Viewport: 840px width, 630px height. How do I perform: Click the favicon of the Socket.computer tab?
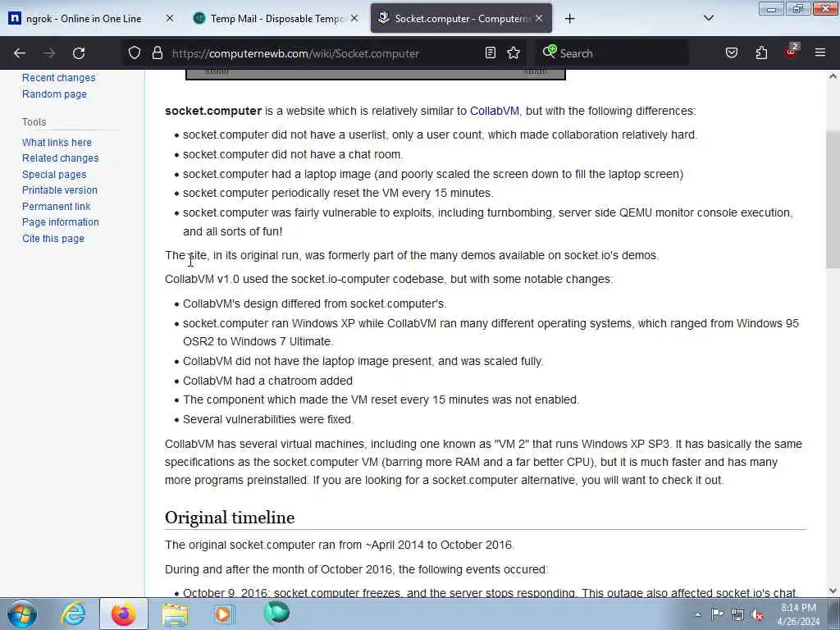[383, 18]
